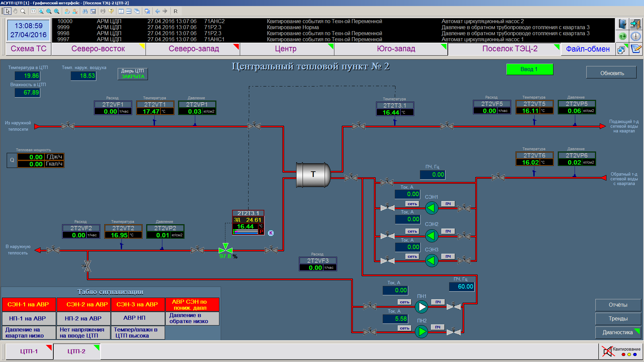
Task: Click the door login icon
Action: [x=635, y=24]
